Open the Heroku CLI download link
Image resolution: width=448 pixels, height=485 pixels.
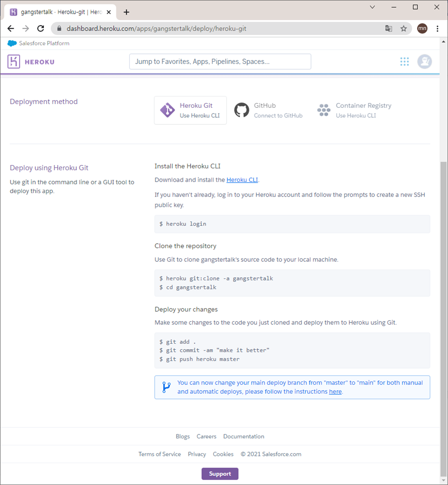pos(242,180)
